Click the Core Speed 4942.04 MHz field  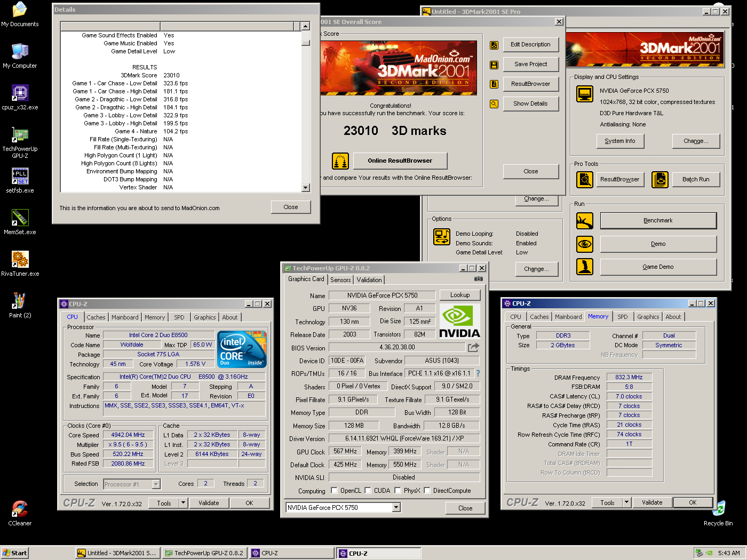pos(128,435)
